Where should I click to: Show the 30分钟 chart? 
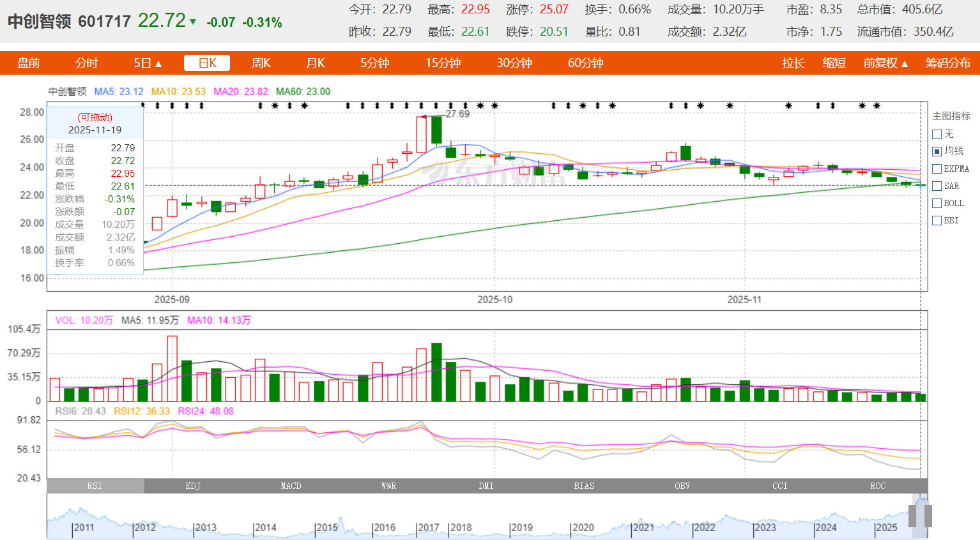point(514,63)
